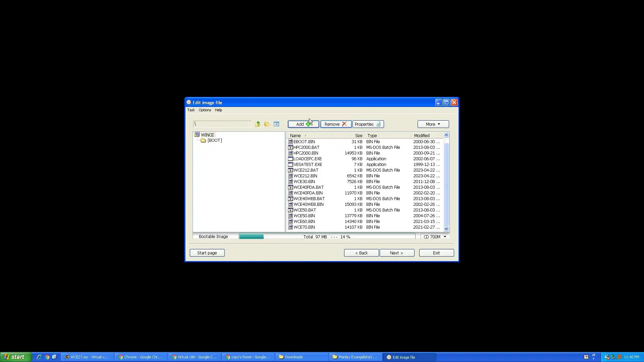The image size is (644, 362).
Task: Click the Next button
Action: click(396, 253)
